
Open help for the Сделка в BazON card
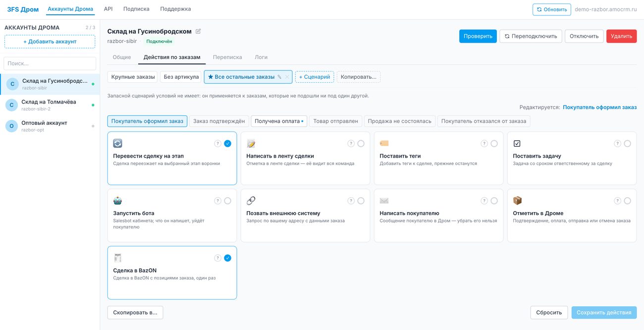click(x=217, y=258)
